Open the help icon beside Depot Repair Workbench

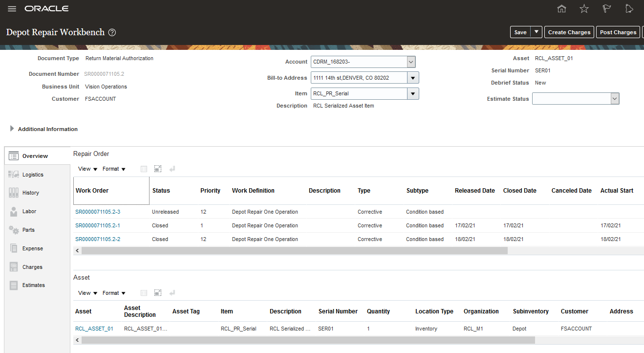pyautogui.click(x=112, y=32)
